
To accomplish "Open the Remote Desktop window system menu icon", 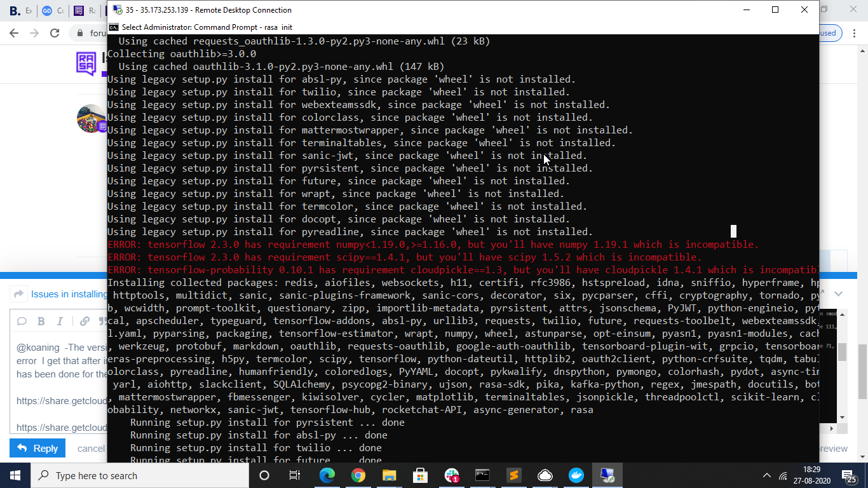I will click(118, 10).
